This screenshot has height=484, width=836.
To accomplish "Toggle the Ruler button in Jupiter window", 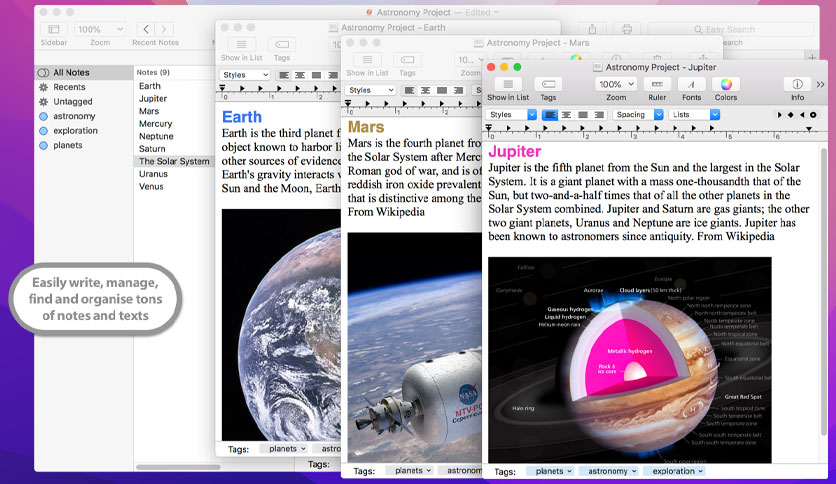I will click(x=657, y=84).
